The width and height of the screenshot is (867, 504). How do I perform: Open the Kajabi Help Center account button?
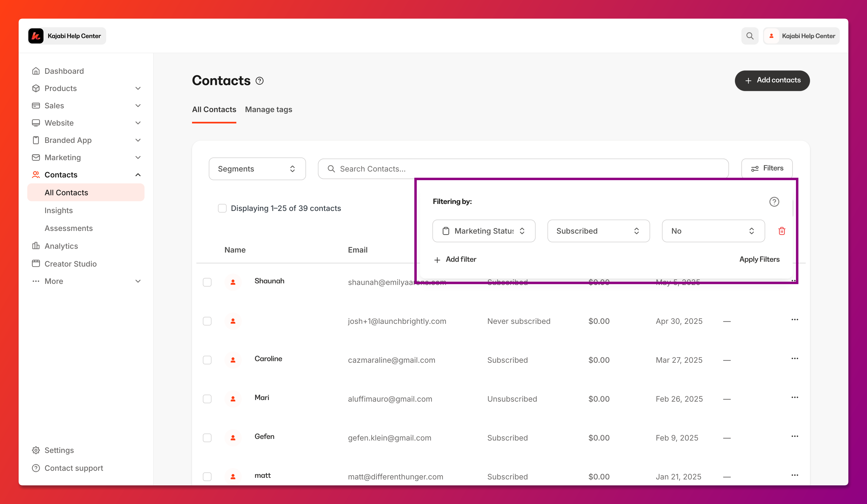coord(801,36)
